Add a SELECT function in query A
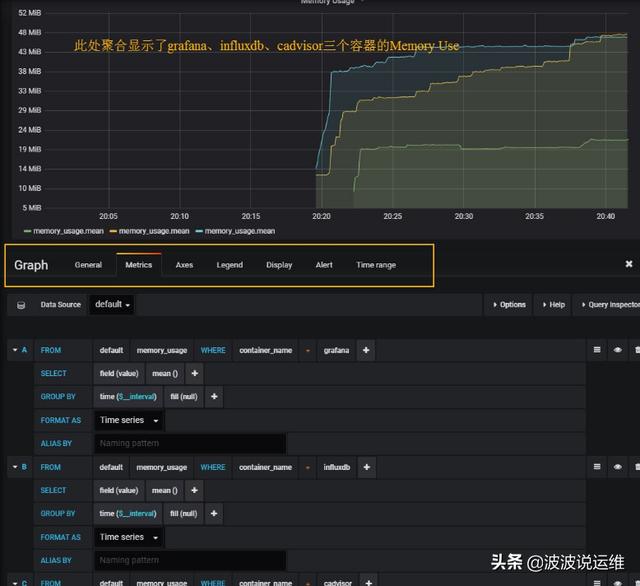 coord(195,373)
